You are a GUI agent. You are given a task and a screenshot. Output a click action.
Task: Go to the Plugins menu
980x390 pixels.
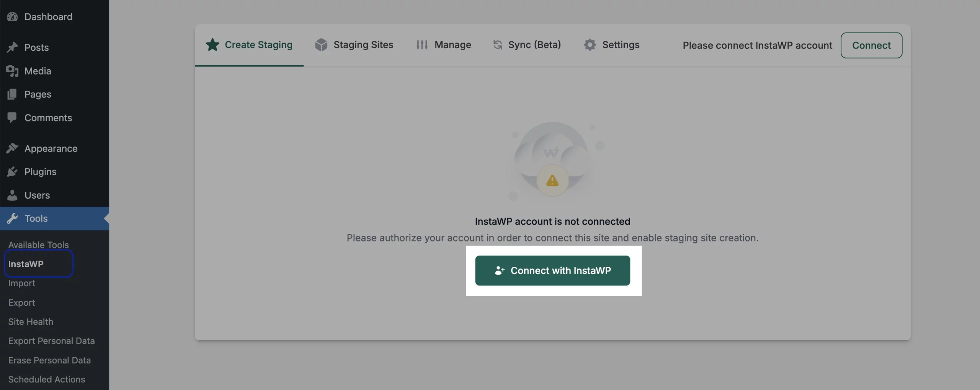(x=54, y=171)
